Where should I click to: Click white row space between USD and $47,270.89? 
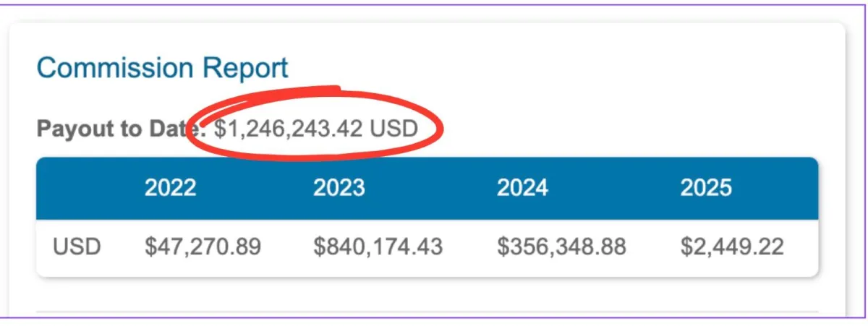tap(122, 247)
